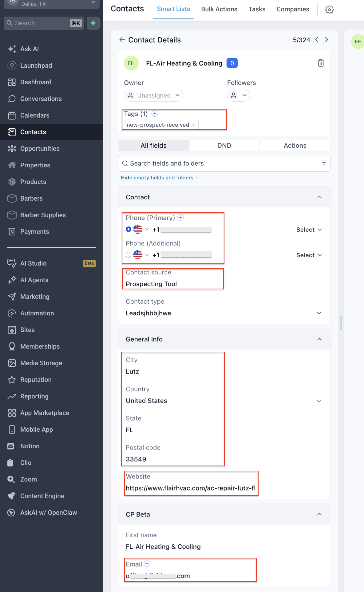Open Contact type dropdown
This screenshot has height=592, width=364.
pos(224,313)
